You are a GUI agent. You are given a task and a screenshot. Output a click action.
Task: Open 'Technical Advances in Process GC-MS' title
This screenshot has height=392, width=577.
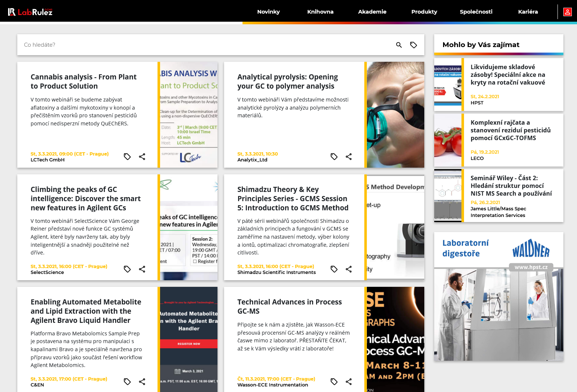click(289, 306)
